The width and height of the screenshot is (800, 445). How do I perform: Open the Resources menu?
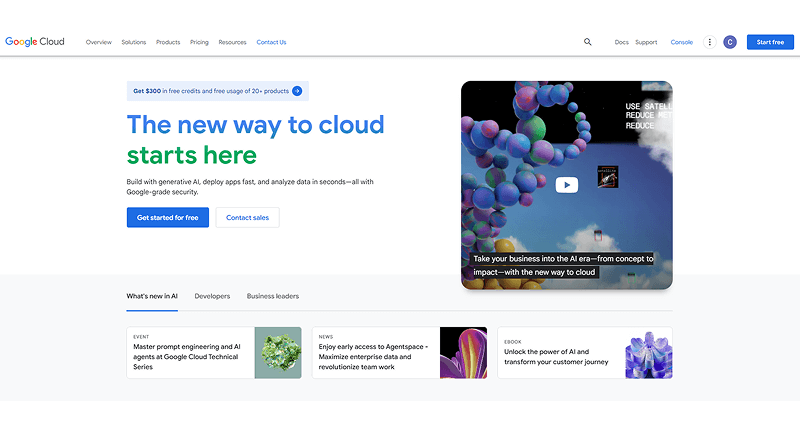[x=232, y=42]
